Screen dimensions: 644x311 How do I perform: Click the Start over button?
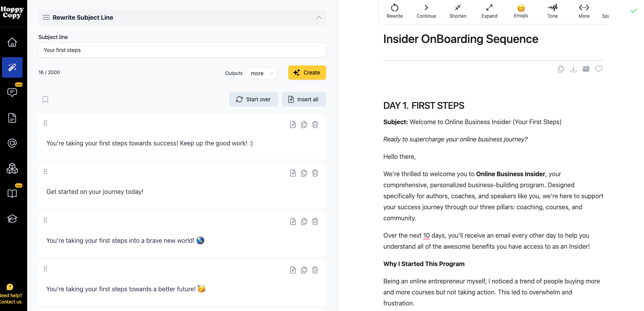pyautogui.click(x=254, y=99)
